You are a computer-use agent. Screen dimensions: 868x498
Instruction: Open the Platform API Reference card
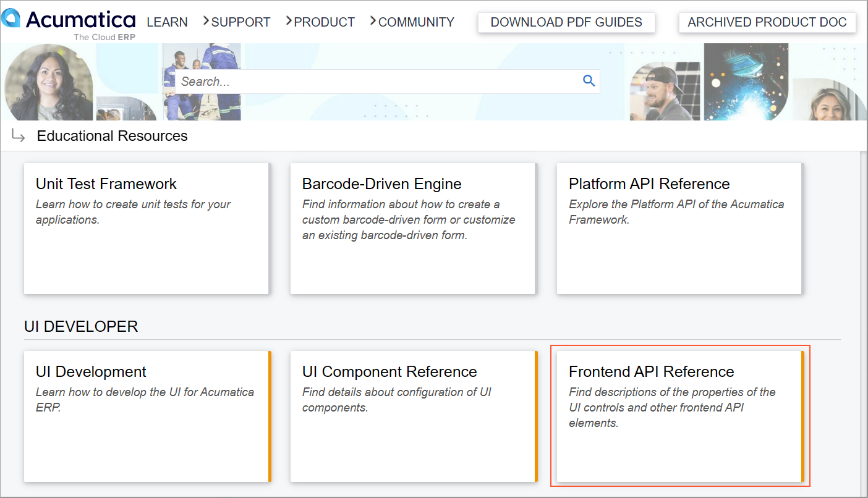click(x=679, y=229)
